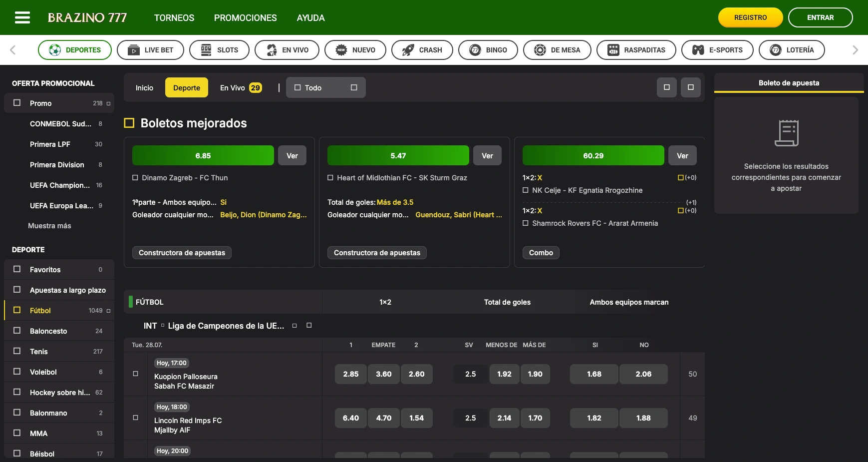Viewport: 868px width, 462px height.
Task: Open the AYUDA help menu
Action: click(x=311, y=18)
